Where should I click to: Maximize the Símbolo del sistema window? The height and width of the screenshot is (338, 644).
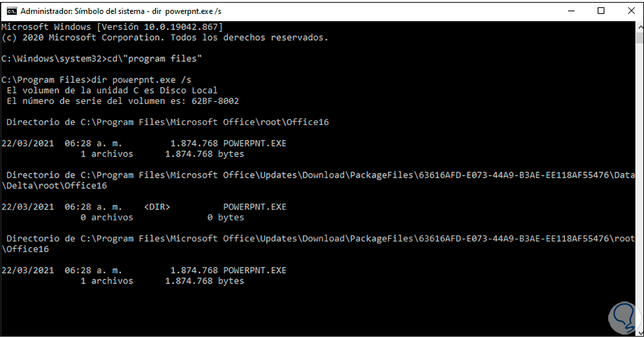(x=601, y=11)
